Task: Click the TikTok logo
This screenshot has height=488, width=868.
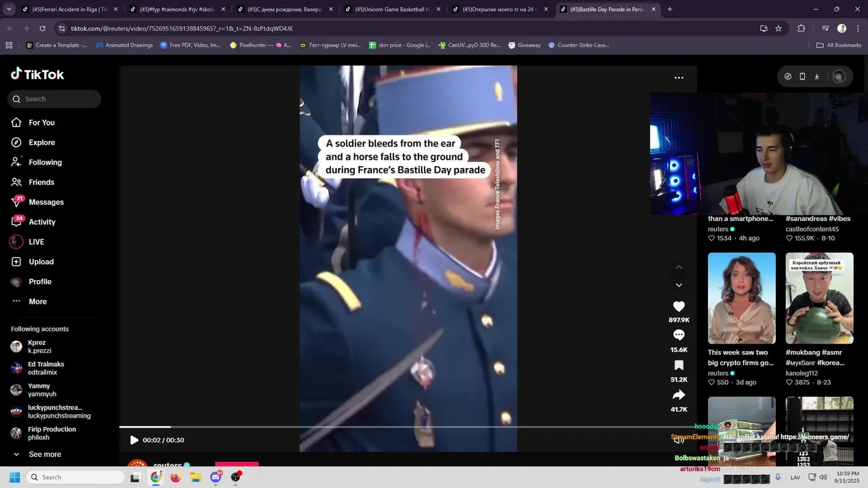Action: 37,75
